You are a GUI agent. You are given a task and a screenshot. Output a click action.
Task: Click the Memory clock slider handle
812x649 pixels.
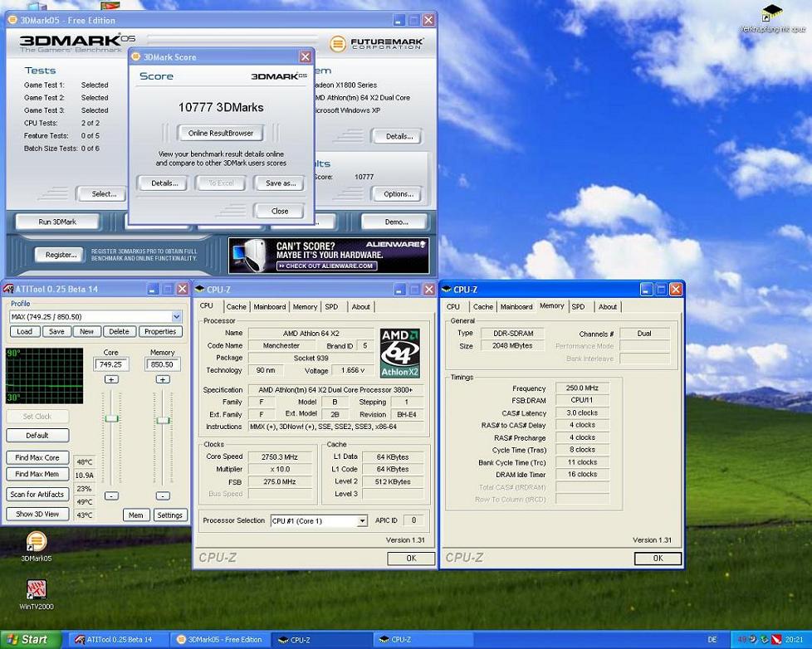[x=163, y=420]
